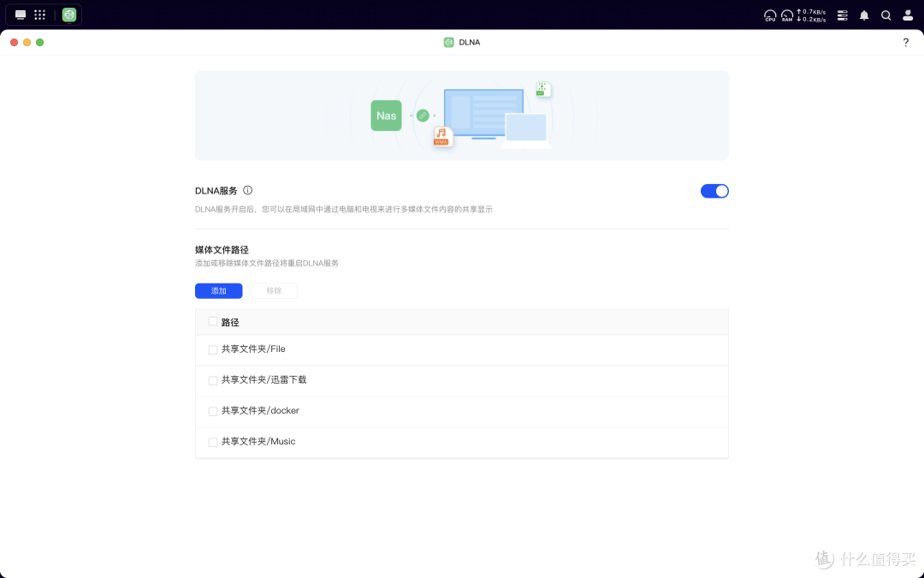Open notifications bell

tap(864, 15)
